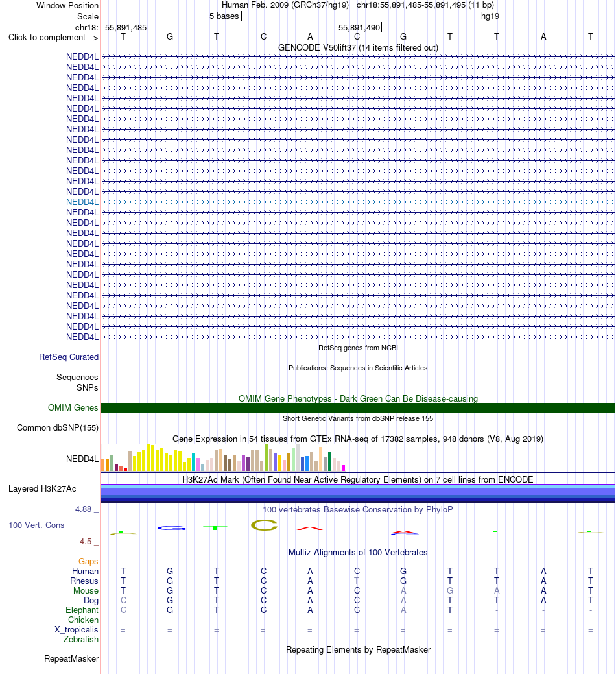Click the light gray T in Rhesus row

[x=357, y=581]
